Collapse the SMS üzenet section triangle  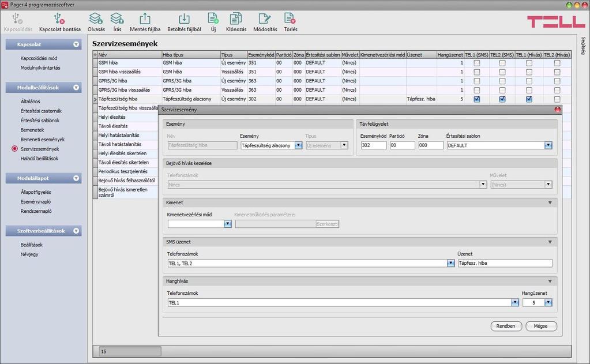point(550,242)
